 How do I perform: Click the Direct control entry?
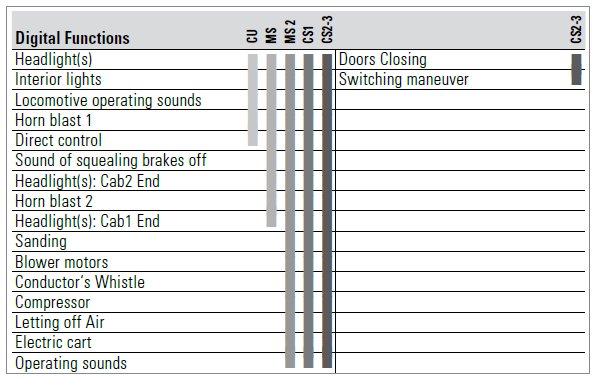(58, 140)
